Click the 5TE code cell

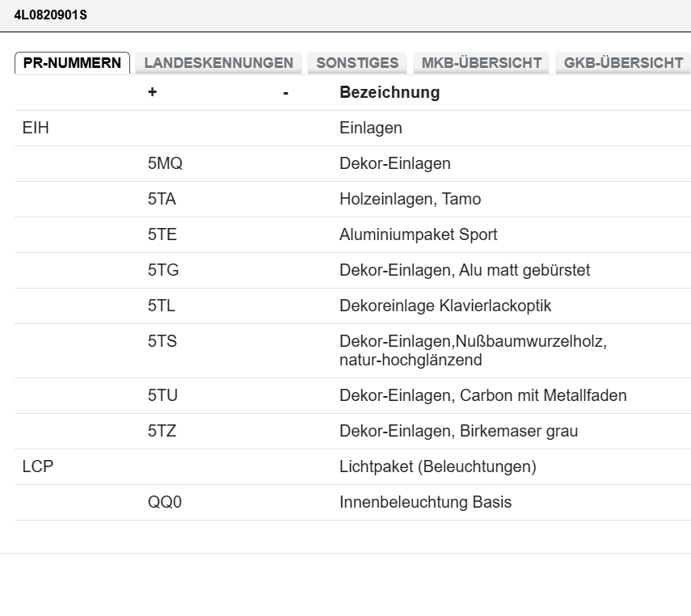[x=162, y=234]
